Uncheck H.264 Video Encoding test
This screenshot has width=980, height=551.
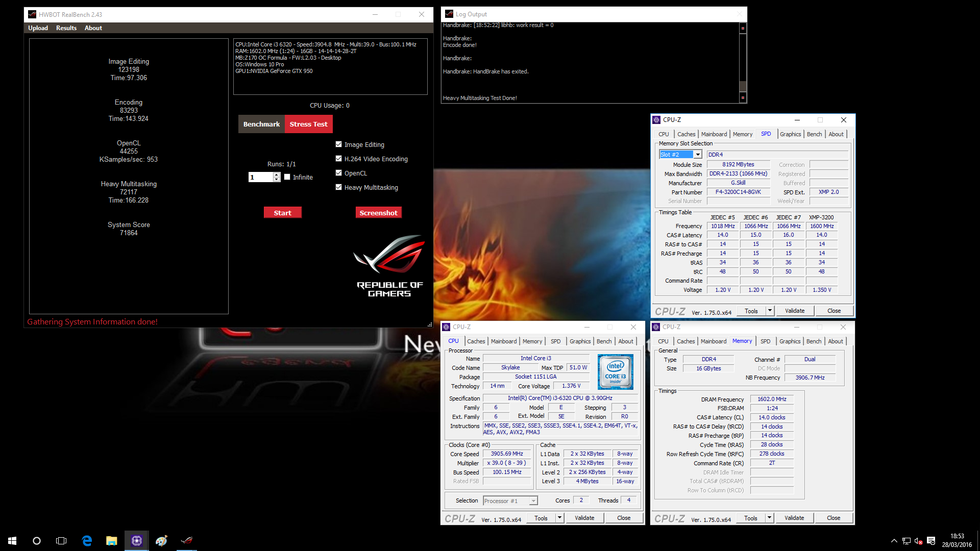tap(338, 159)
